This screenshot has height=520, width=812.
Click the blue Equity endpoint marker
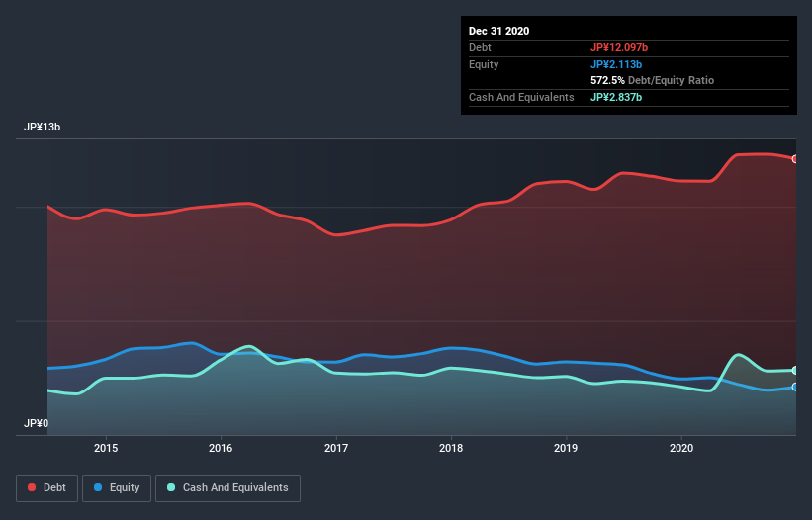point(795,387)
